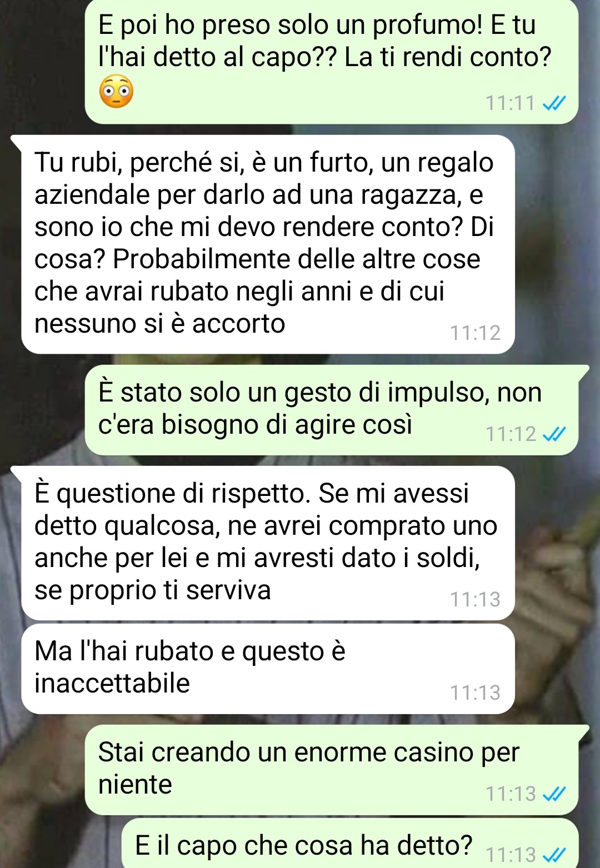Tap text 'nessuno si è accorto'

(x=160, y=323)
